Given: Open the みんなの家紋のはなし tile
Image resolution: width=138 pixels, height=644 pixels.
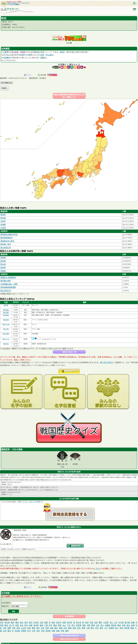Looking at the screenshot, I should 108,392.
